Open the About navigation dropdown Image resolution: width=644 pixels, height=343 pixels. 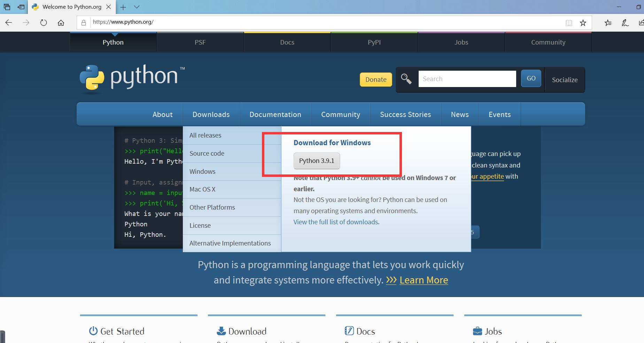(x=162, y=114)
